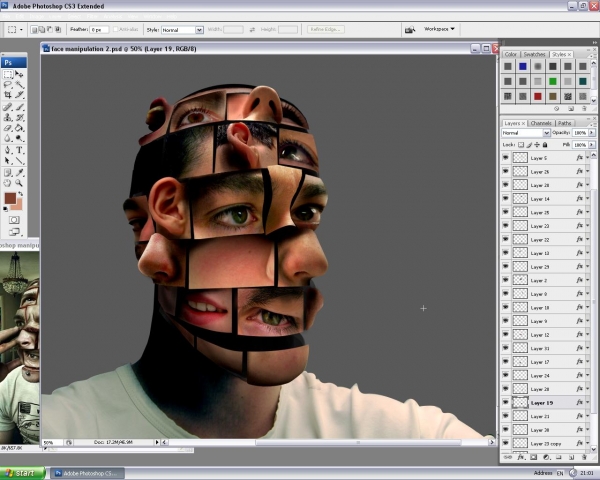
Task: Open the Fill slider arrow
Action: [592, 145]
